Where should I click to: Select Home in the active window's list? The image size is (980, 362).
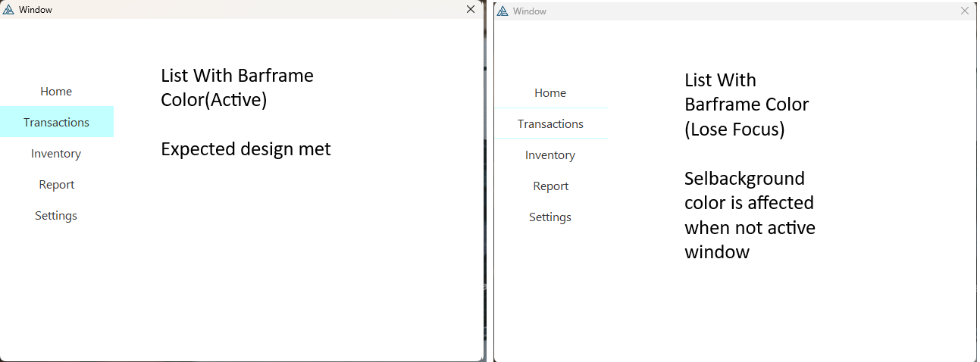56,92
